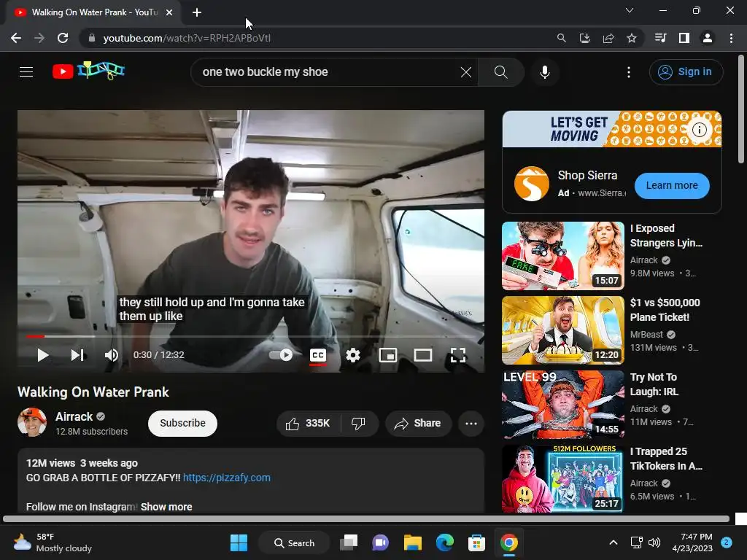Open weather widget Mostly cloudy
This screenshot has width=747, height=560.
click(x=53, y=542)
